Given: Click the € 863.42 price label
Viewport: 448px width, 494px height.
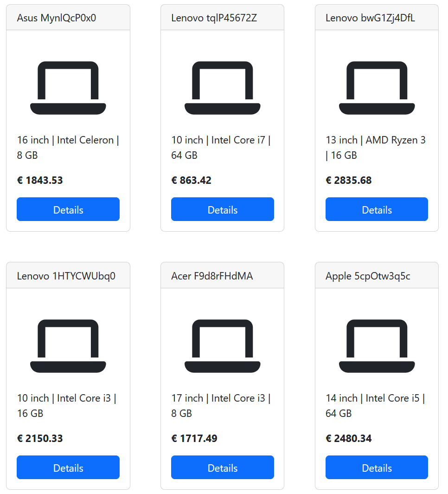Looking at the screenshot, I should pos(191,181).
